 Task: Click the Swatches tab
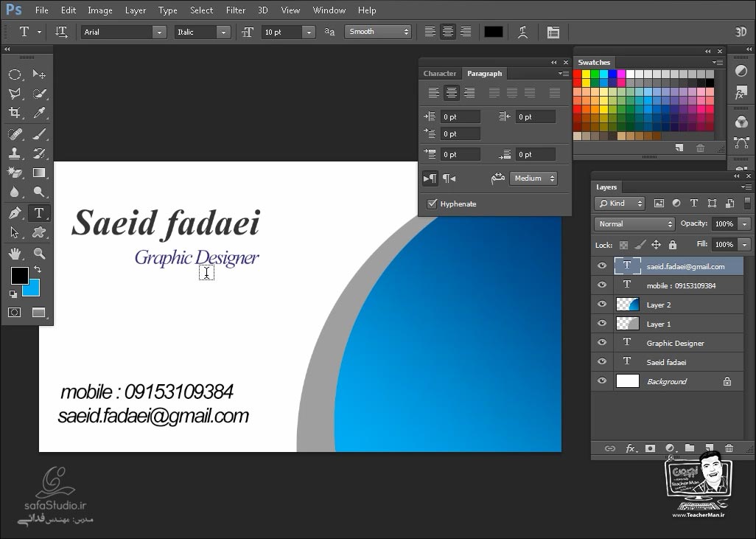point(594,62)
